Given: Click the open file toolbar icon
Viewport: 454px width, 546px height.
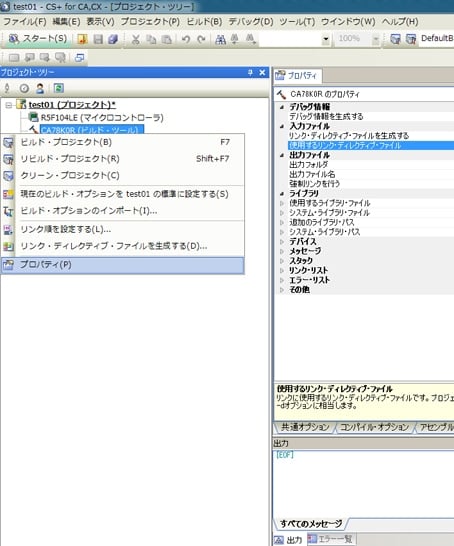Looking at the screenshot, I should (82, 39).
